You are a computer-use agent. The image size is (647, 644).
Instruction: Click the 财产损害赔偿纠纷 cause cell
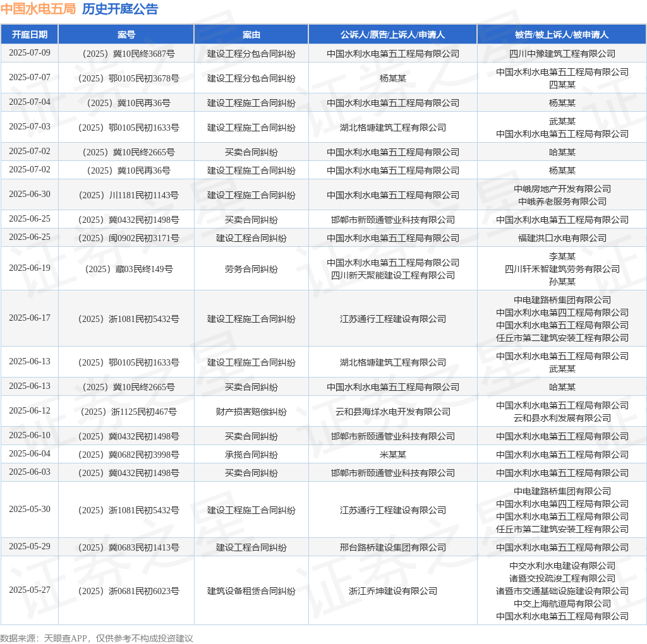coord(251,412)
